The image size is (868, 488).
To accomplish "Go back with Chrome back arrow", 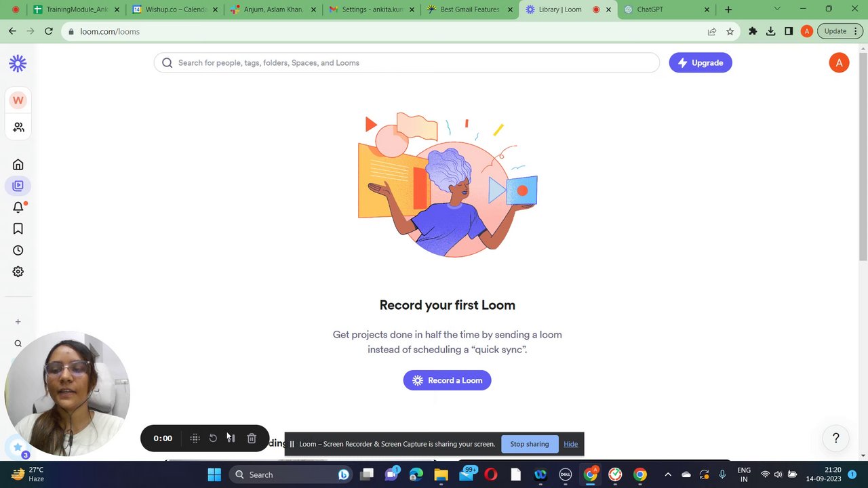I will click(x=12, y=31).
